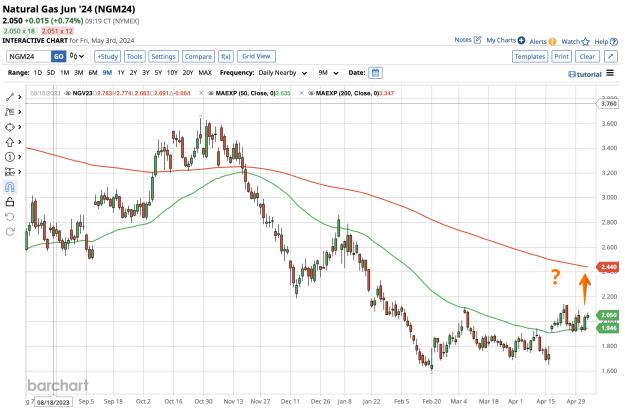Toggle visibility eye for MAEXP 50 study
The image size is (625, 414).
point(210,93)
